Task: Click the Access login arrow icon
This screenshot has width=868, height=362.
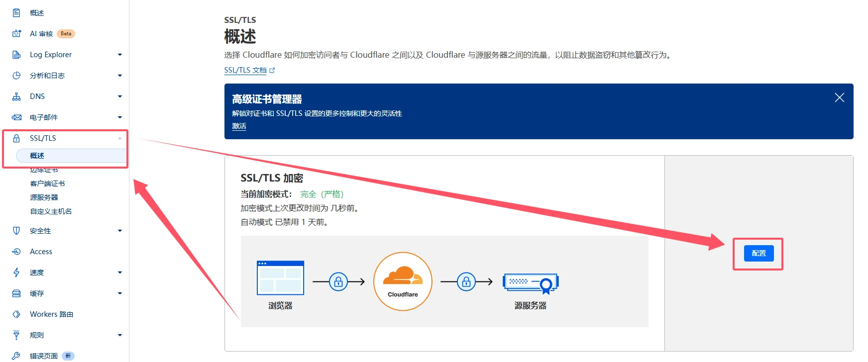Action: (16, 252)
